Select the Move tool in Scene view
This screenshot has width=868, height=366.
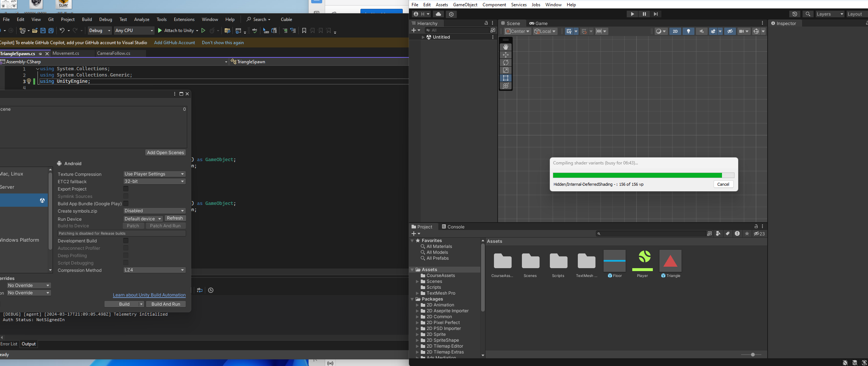click(x=506, y=55)
